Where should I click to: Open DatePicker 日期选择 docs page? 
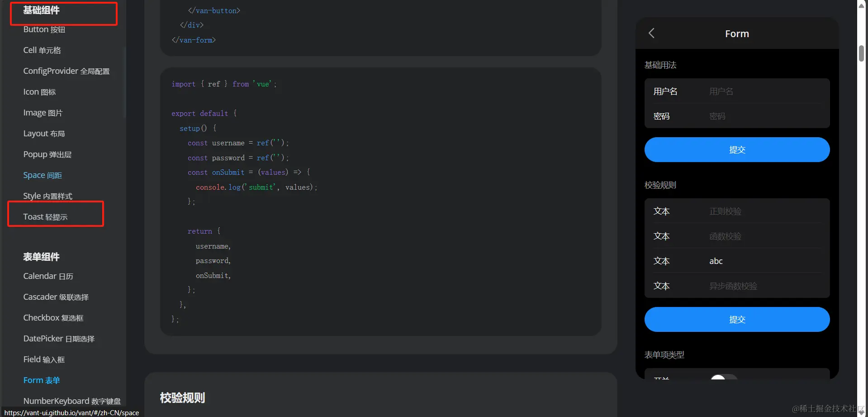(x=59, y=339)
